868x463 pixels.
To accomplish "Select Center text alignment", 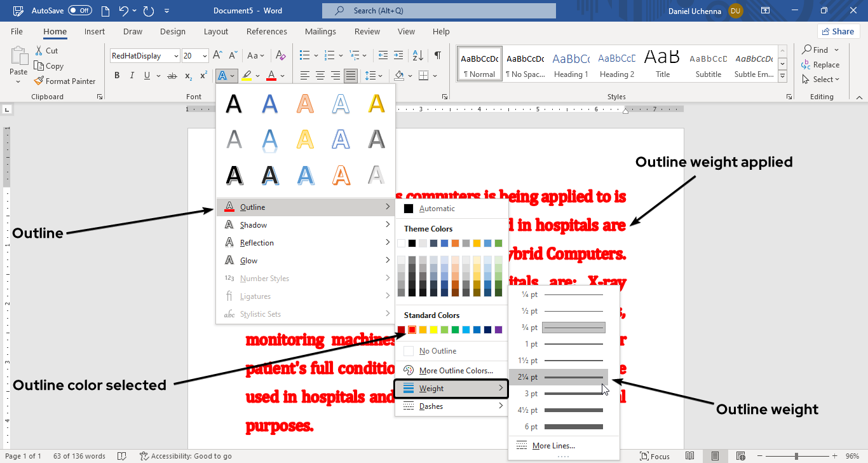I will point(320,76).
